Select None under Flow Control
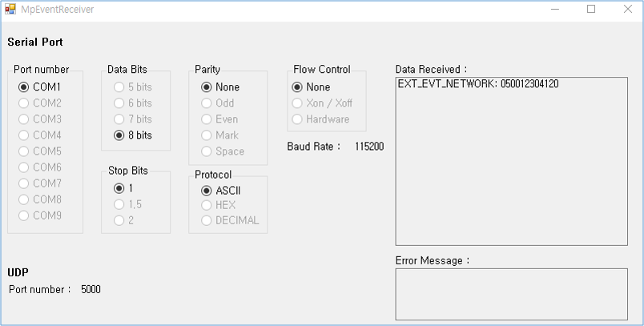Image resolution: width=644 pixels, height=326 pixels. tap(297, 87)
